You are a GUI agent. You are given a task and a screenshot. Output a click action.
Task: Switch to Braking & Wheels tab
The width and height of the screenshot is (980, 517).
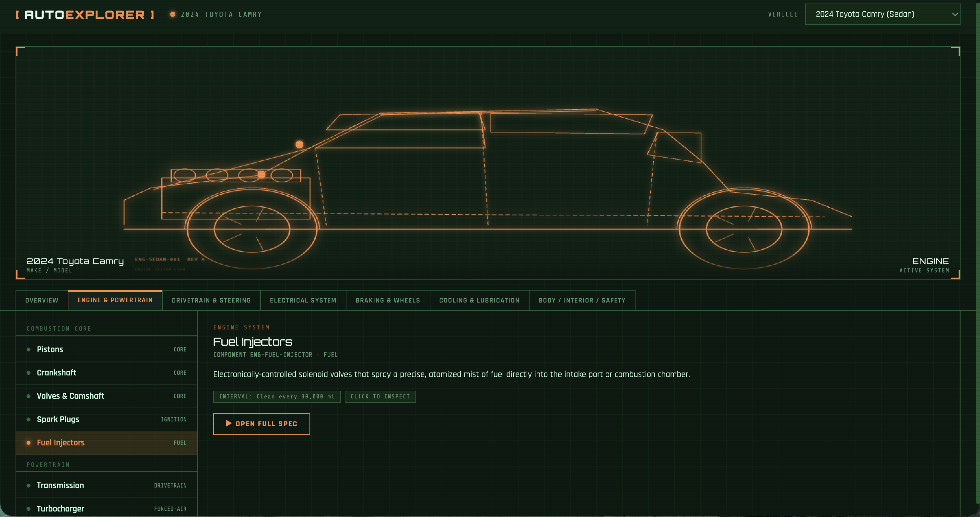point(388,300)
